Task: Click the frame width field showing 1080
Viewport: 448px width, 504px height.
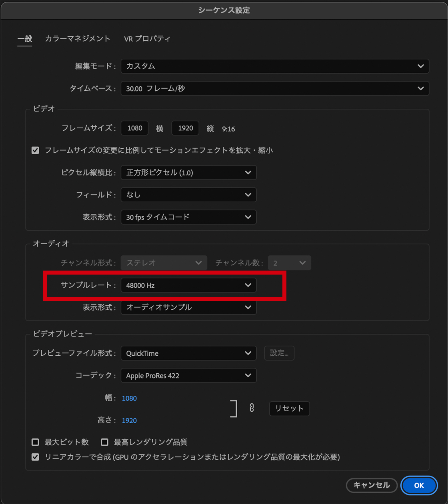Action: [x=135, y=128]
